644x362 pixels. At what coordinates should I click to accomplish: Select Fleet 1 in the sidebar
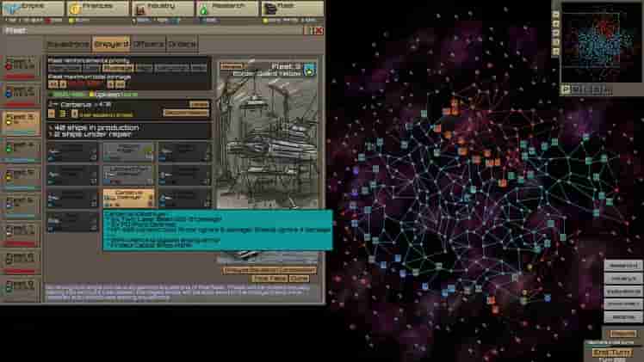(21, 64)
